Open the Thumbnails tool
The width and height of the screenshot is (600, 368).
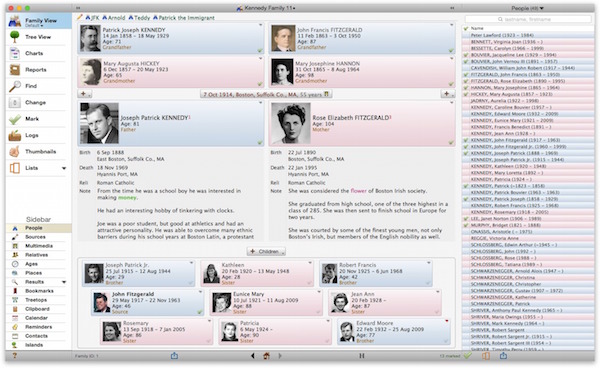[40, 152]
